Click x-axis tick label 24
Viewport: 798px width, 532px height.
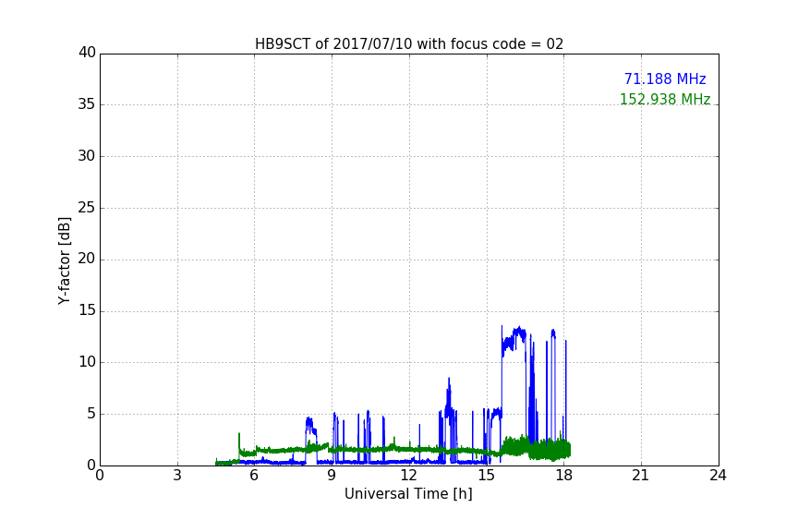click(x=719, y=476)
